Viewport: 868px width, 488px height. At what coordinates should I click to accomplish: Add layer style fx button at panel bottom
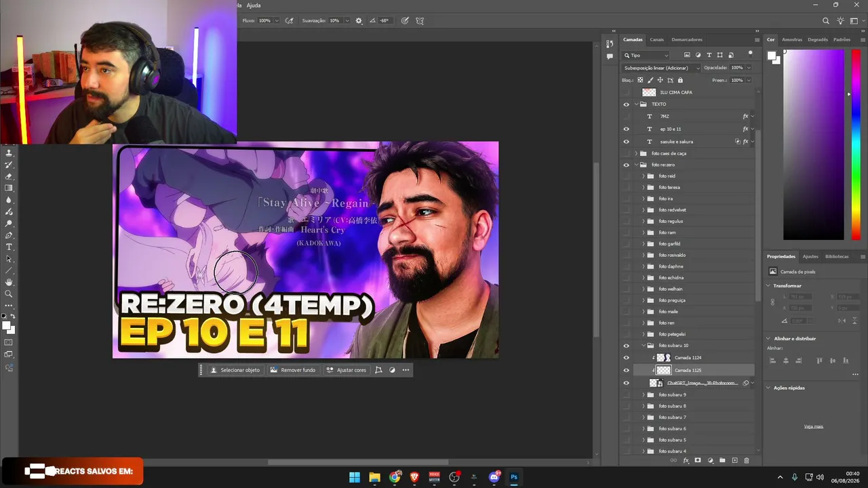(x=686, y=461)
